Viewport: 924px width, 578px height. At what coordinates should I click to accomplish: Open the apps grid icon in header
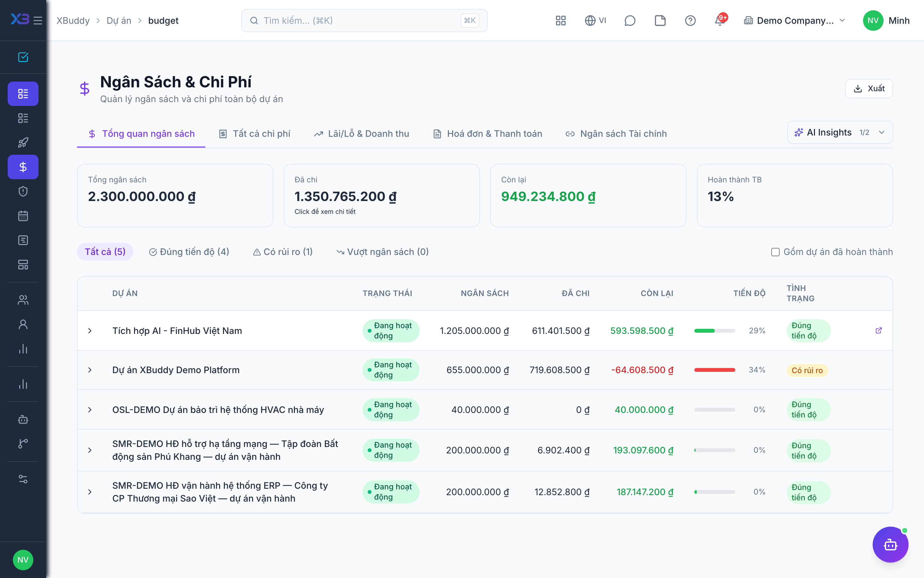tap(560, 20)
